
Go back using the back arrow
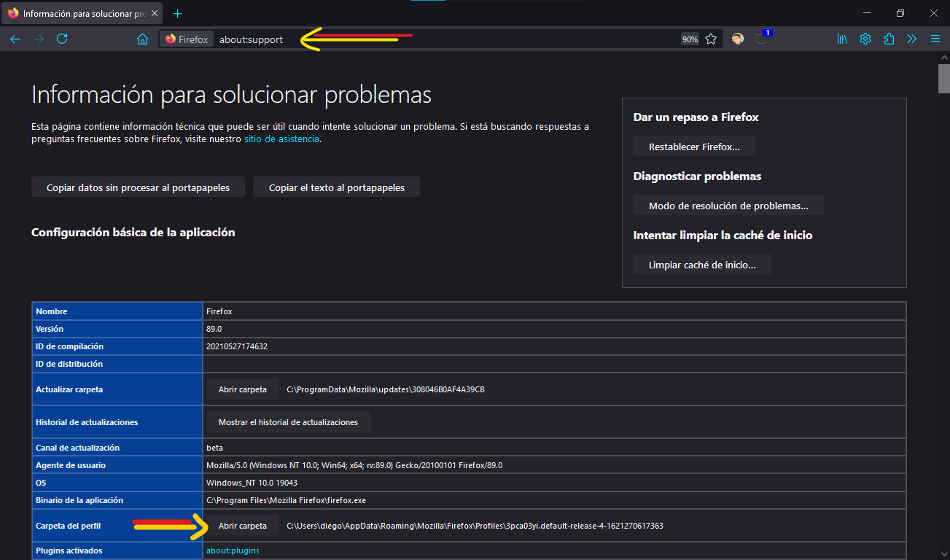point(15,39)
